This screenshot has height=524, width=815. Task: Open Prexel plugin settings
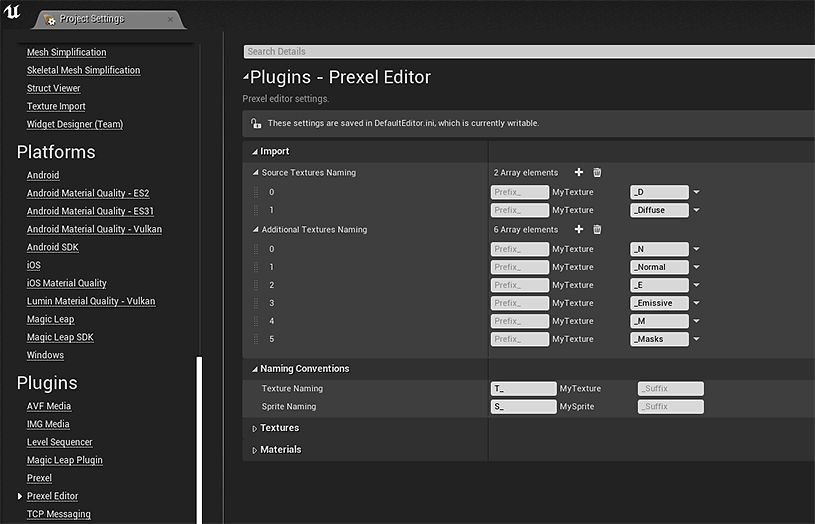tap(39, 478)
